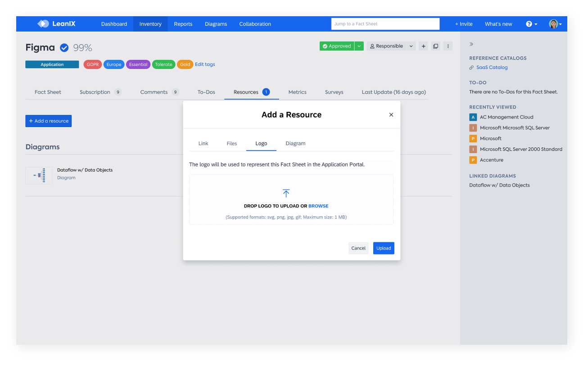The height and width of the screenshot is (365, 588).
Task: Click the Dataflow w/ Data Objects title in Diagrams
Action: coord(85,170)
